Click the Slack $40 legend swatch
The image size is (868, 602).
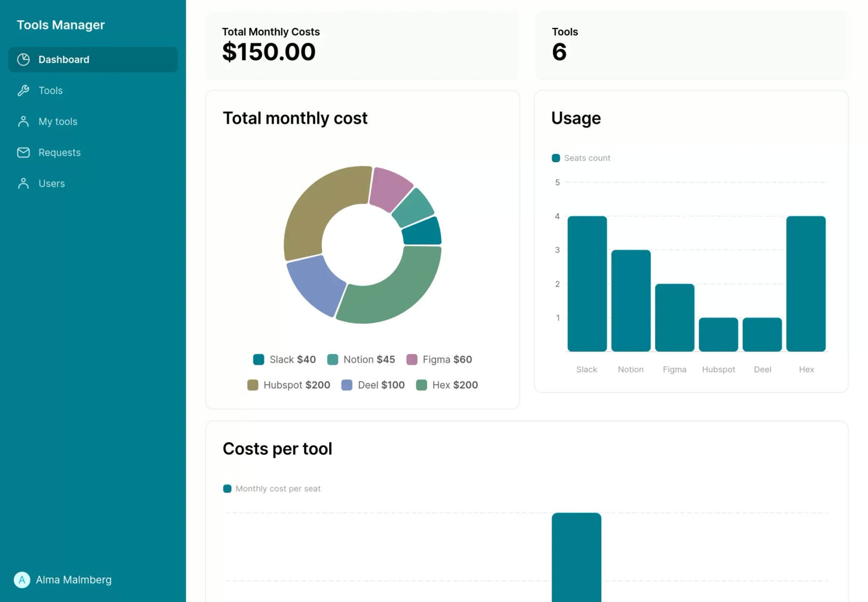258,360
